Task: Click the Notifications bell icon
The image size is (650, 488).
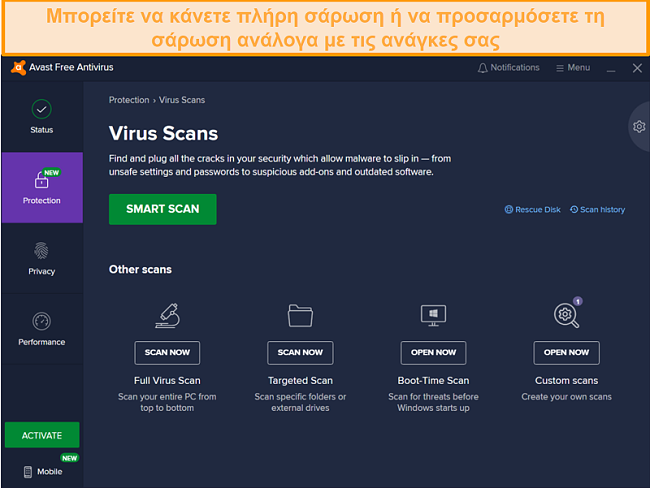Action: click(482, 68)
